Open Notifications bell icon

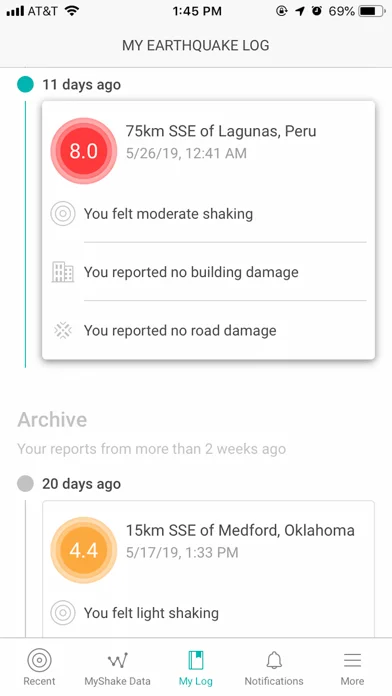(x=274, y=660)
